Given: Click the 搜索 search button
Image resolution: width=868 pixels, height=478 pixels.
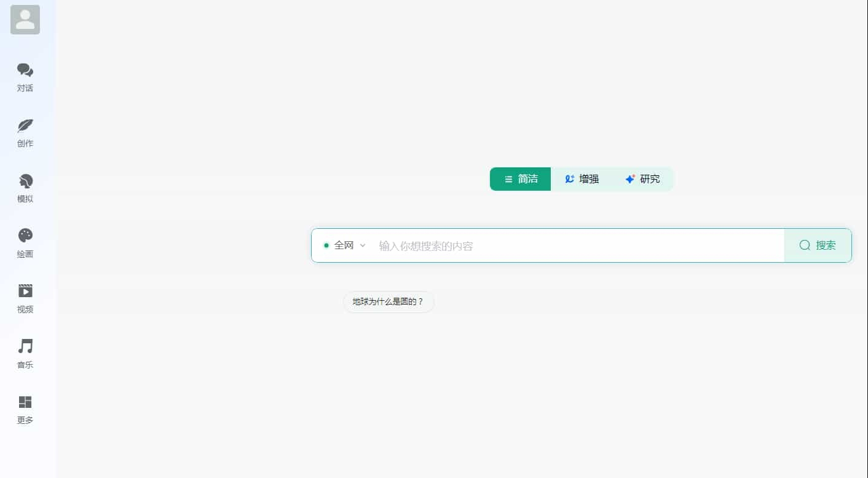Looking at the screenshot, I should click(818, 245).
